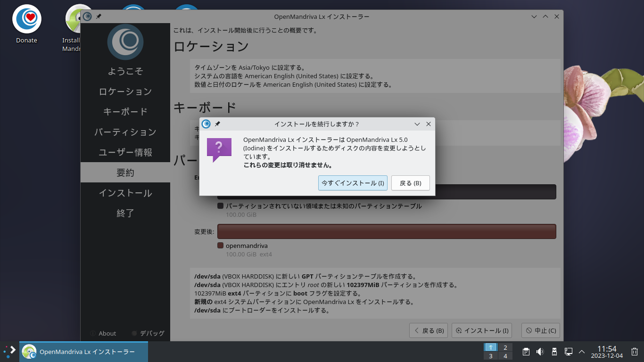
Task: Click the システムの言語 American English line
Action: tap(284, 76)
